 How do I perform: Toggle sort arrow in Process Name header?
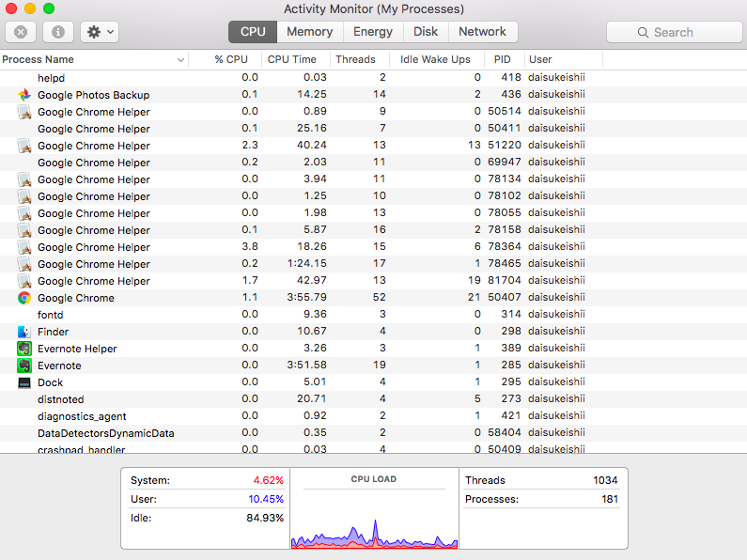pos(180,60)
